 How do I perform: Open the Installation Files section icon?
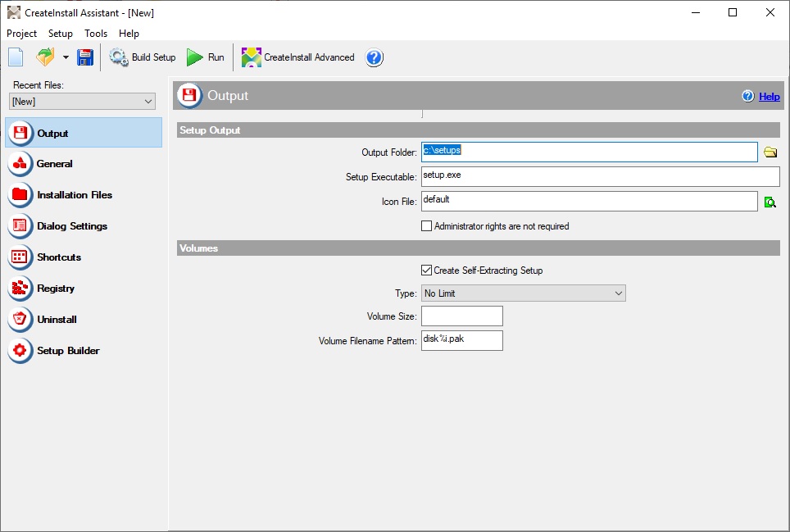(x=20, y=195)
